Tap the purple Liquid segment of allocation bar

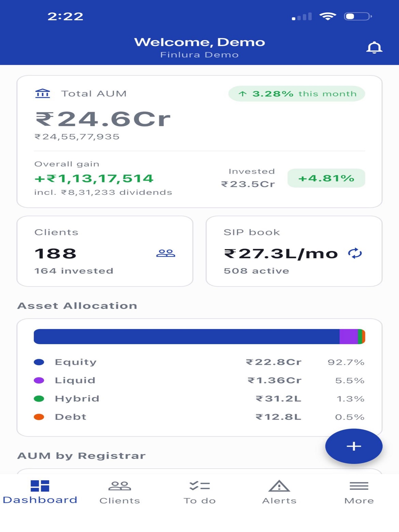point(349,337)
